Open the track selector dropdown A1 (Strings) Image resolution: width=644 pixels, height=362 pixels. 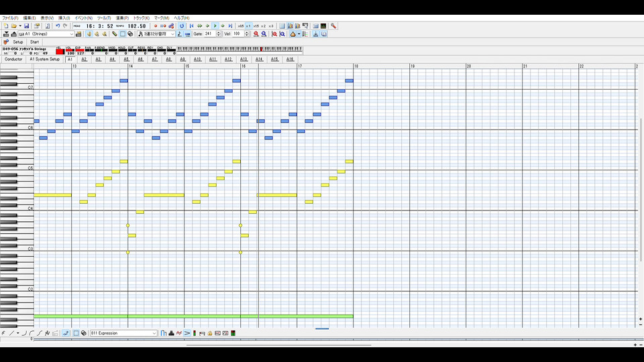click(46, 34)
